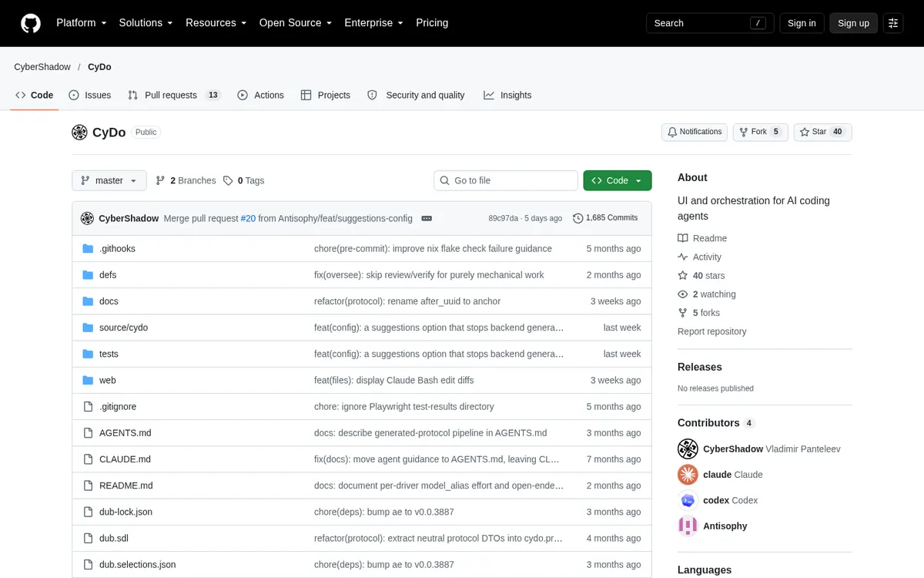Open the README.md file
The width and height of the screenshot is (924, 578).
coord(126,486)
